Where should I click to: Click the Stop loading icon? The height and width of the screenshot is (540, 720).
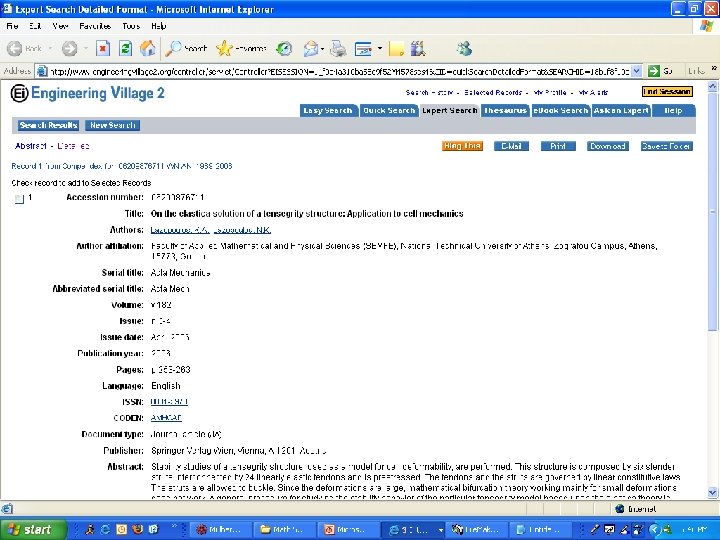[x=103, y=48]
